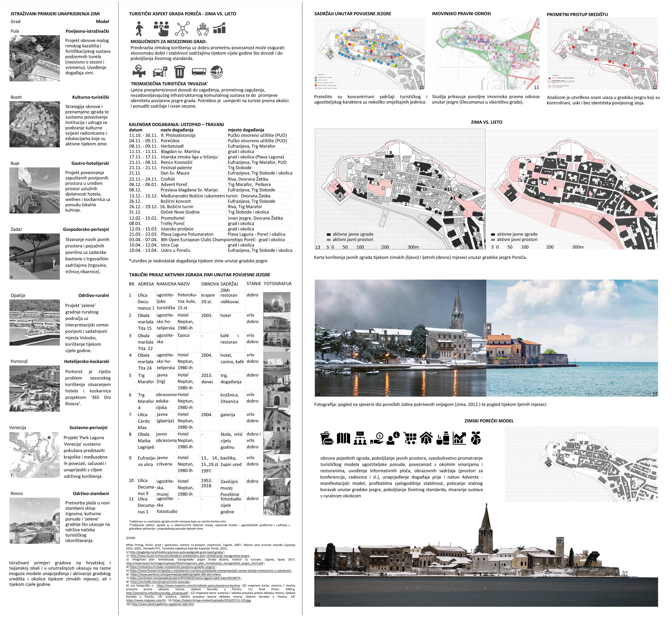Click the car parking icon
The image size is (672, 619).
[160, 72]
